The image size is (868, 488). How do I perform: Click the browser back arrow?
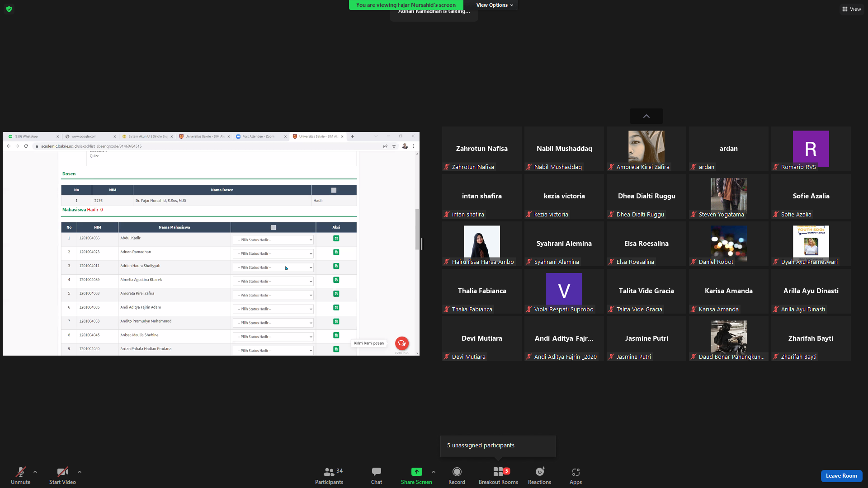pos(9,146)
